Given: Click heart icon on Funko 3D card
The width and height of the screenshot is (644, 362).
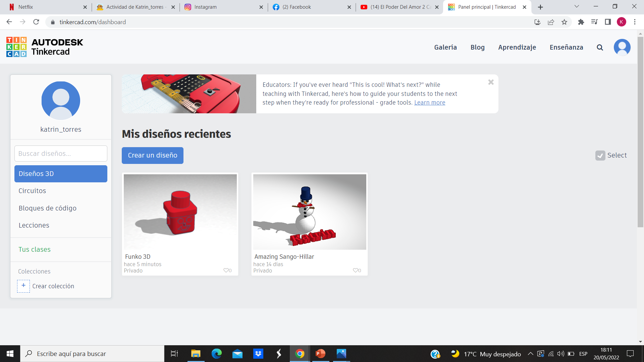Looking at the screenshot, I should (226, 270).
